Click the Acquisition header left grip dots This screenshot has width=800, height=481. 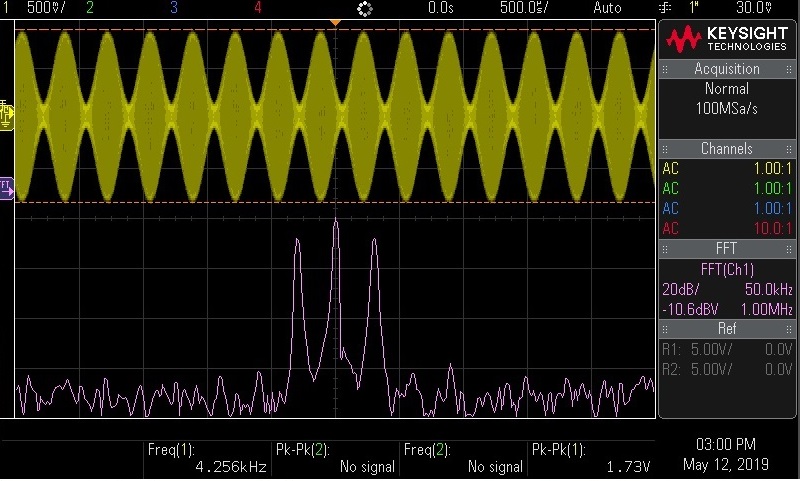click(x=665, y=69)
